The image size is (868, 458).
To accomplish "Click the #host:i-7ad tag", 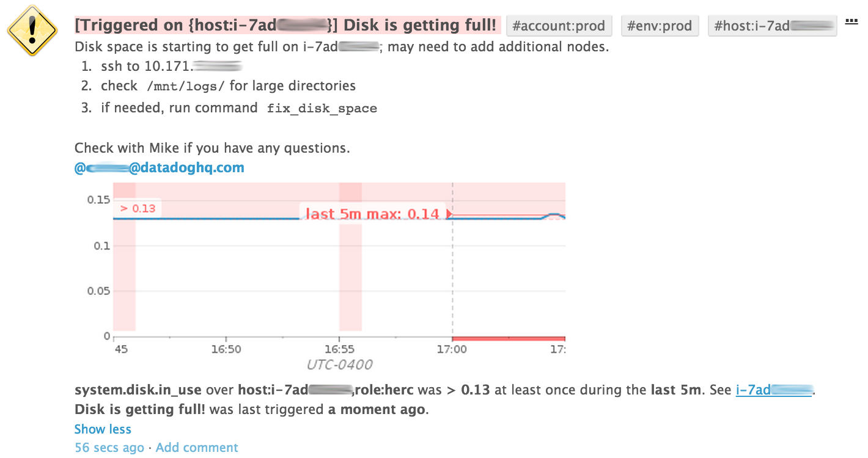I will 773,26.
